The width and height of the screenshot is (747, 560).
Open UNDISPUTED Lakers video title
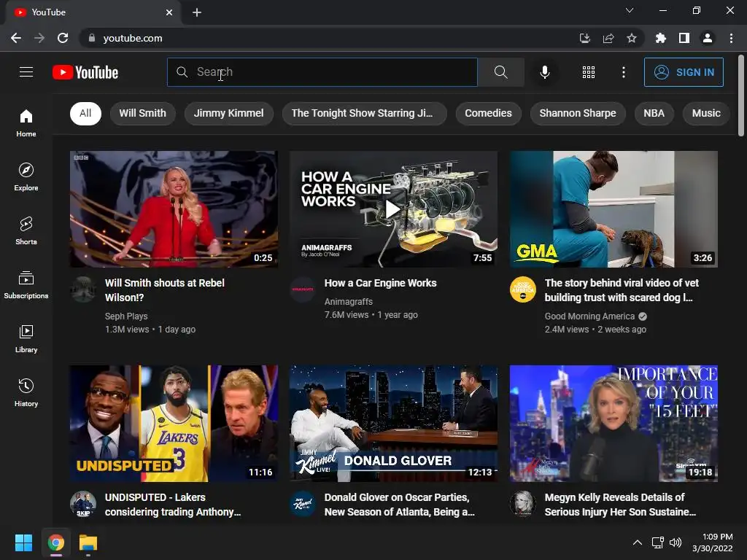pos(172,505)
